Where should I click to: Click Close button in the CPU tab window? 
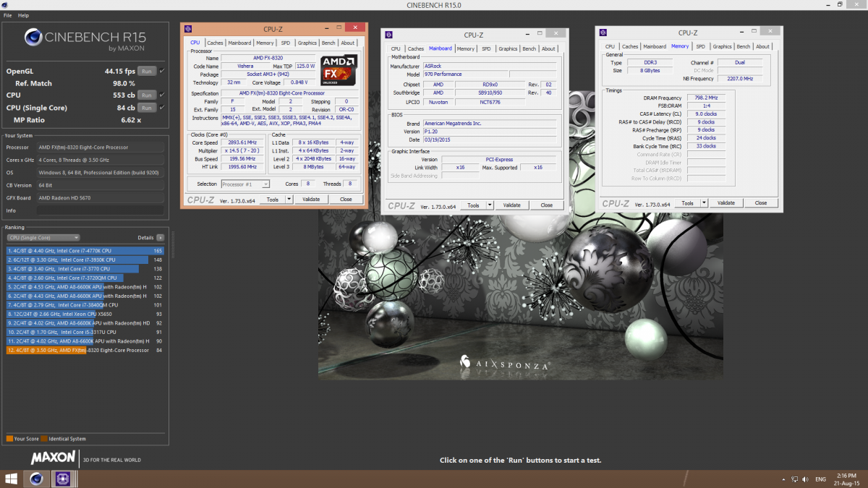click(x=346, y=200)
